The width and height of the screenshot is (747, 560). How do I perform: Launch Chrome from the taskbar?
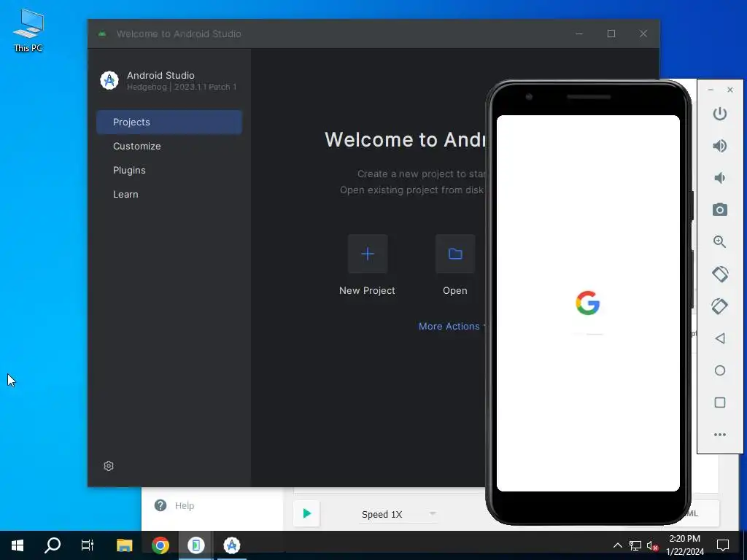(160, 545)
